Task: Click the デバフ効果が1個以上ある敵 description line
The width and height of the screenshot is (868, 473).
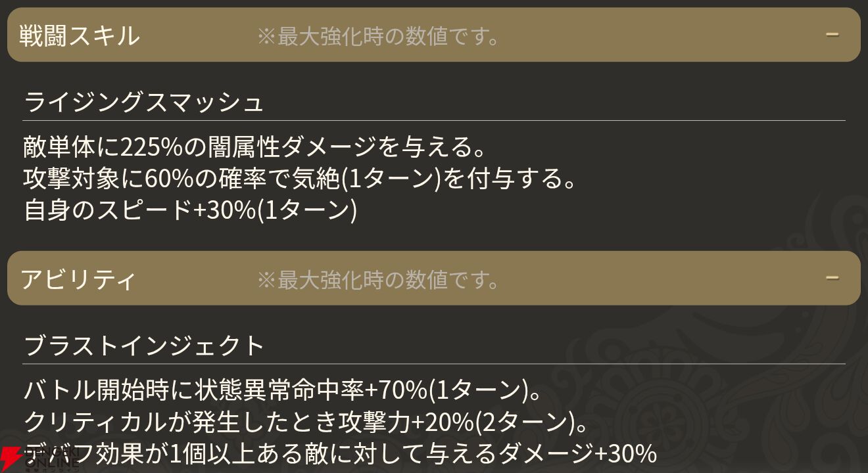Action: pyautogui.click(x=340, y=454)
